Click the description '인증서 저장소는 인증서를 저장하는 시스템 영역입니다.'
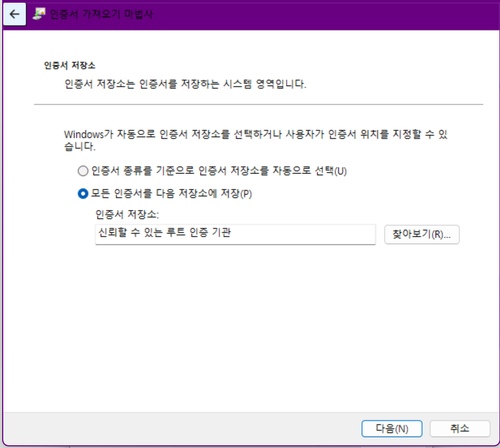The width and height of the screenshot is (500, 448). coord(185,84)
